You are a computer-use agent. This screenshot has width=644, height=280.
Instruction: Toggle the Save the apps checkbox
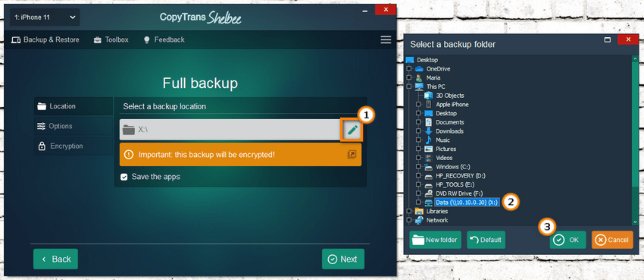point(123,178)
